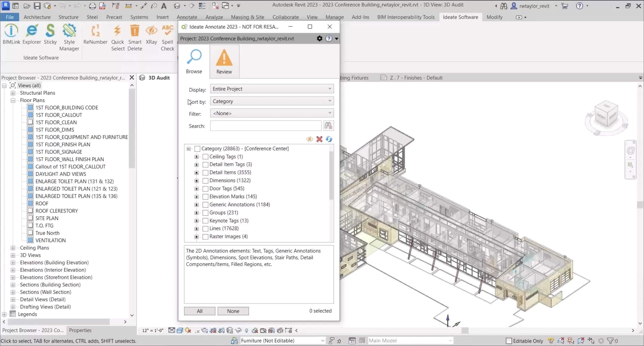Open the Manage ribbon tab
Image resolution: width=644 pixels, height=346 pixels.
(x=335, y=17)
